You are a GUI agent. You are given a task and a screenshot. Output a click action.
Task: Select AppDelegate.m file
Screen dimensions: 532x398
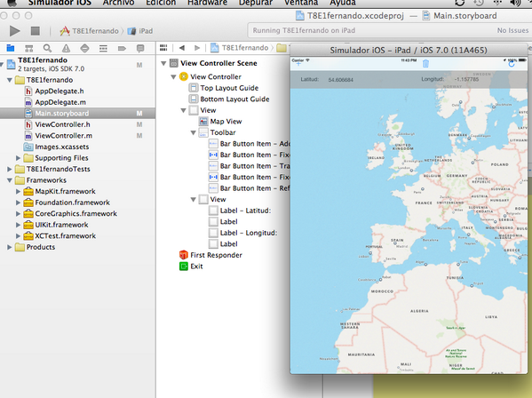[x=60, y=102]
